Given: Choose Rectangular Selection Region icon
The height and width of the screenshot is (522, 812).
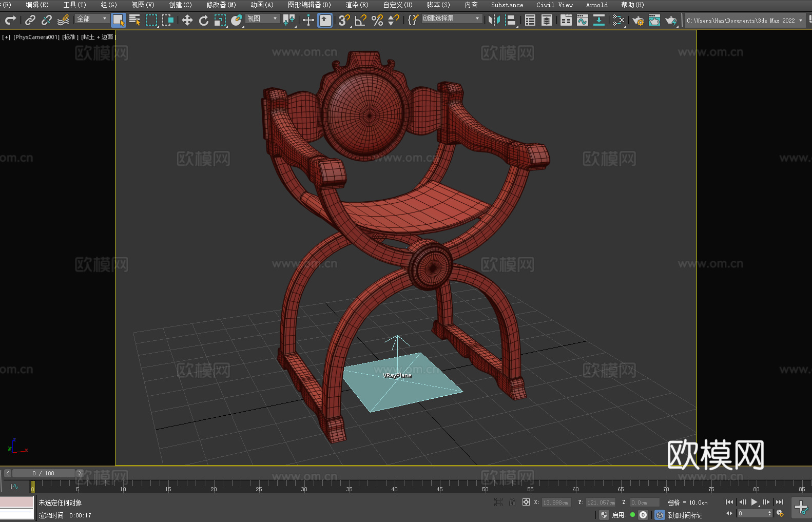Looking at the screenshot, I should [x=151, y=20].
